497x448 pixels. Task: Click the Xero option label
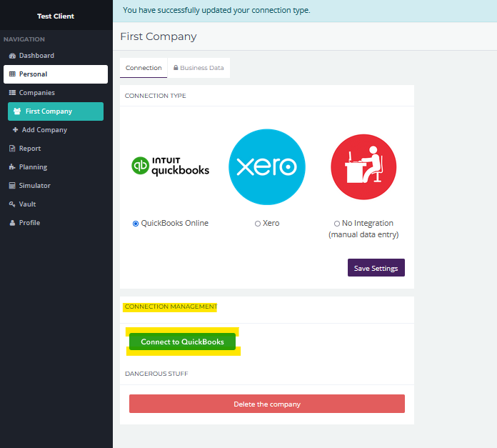tap(271, 223)
